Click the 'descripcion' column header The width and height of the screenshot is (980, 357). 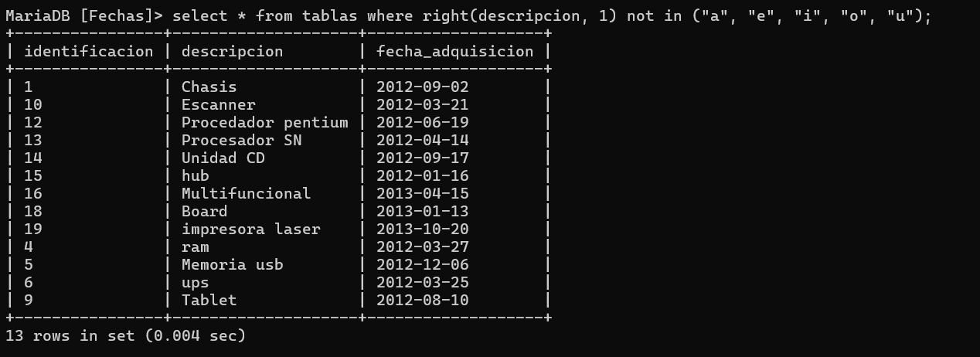[232, 52]
